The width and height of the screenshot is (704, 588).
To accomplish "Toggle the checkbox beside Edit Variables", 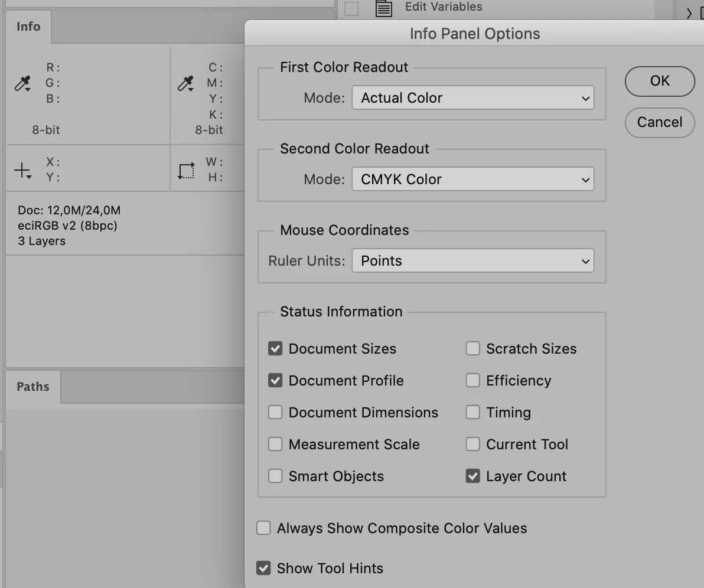I will click(351, 8).
